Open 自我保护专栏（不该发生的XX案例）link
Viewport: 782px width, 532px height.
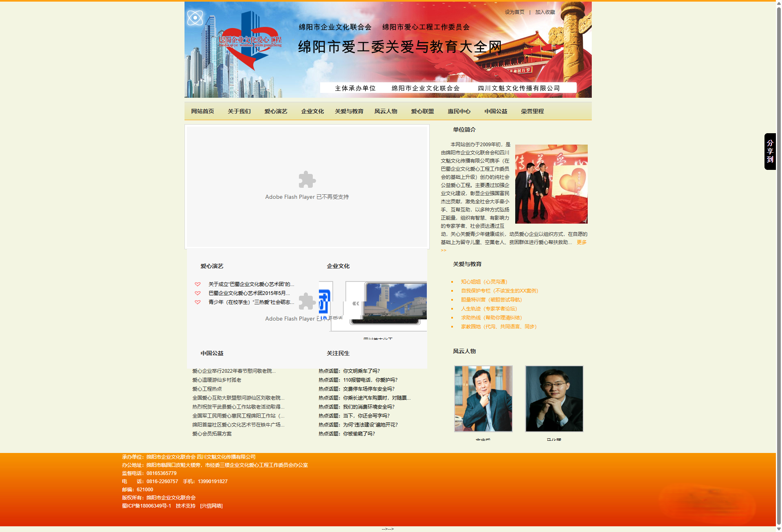[499, 291]
